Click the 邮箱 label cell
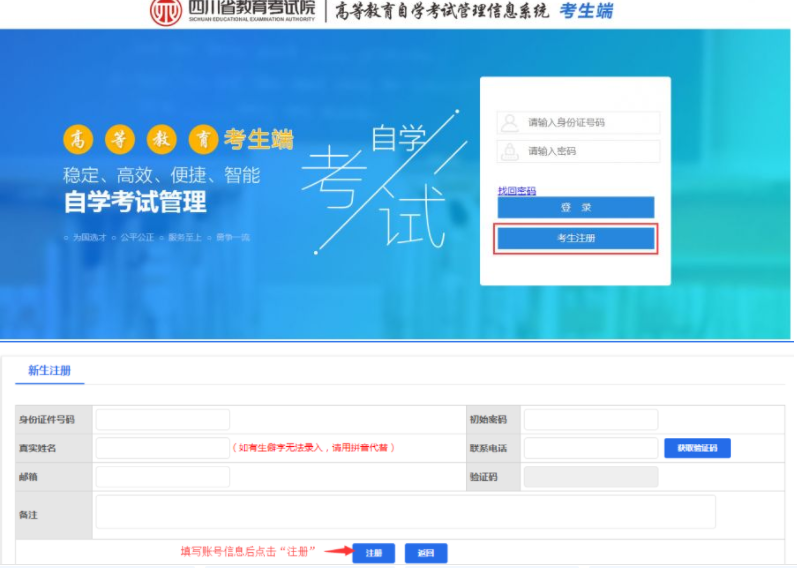Image resolution: width=797 pixels, height=568 pixels. pyautogui.click(x=54, y=477)
